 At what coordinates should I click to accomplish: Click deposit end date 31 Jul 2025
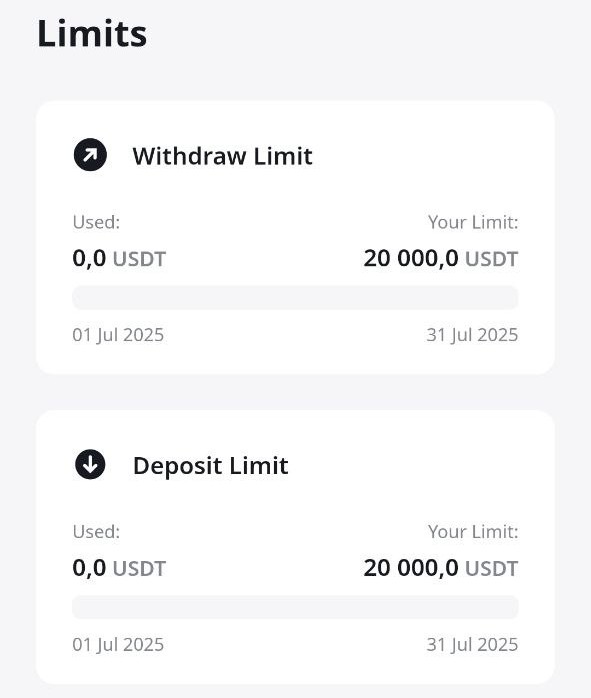point(472,645)
